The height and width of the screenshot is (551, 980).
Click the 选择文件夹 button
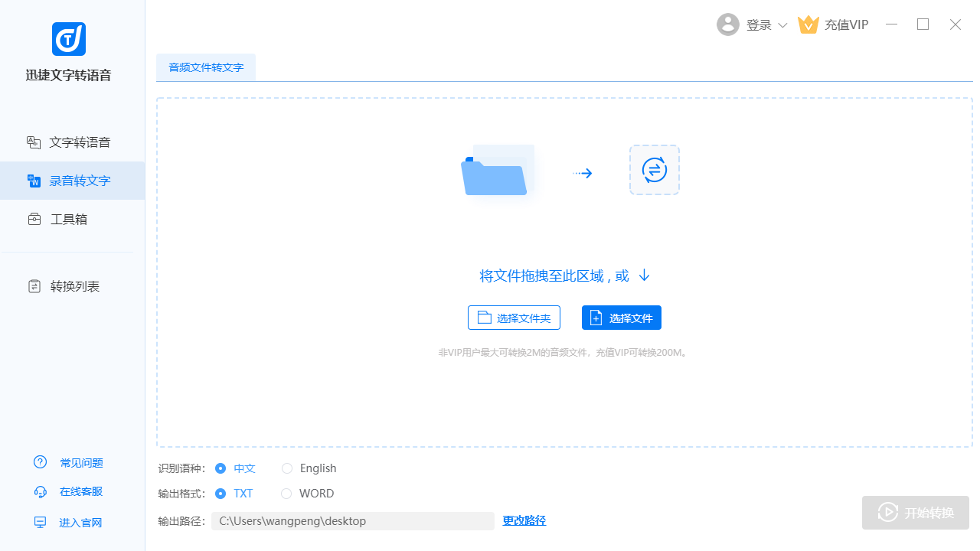(x=514, y=318)
